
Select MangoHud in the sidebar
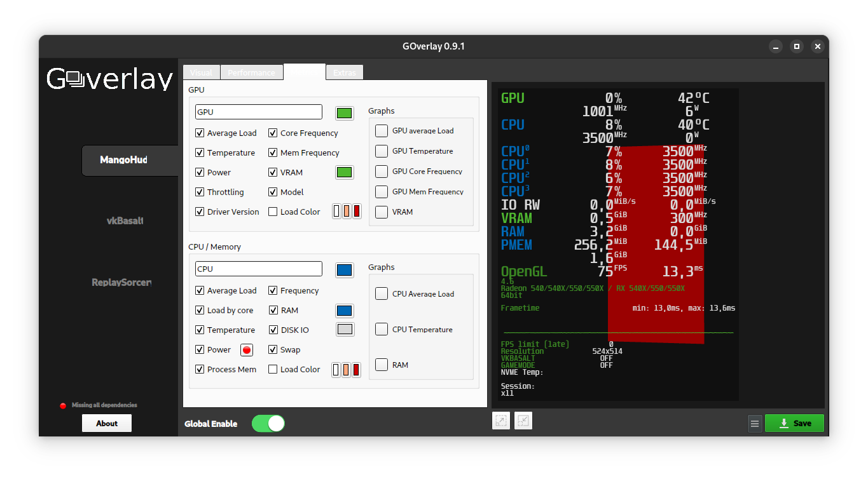coord(130,160)
